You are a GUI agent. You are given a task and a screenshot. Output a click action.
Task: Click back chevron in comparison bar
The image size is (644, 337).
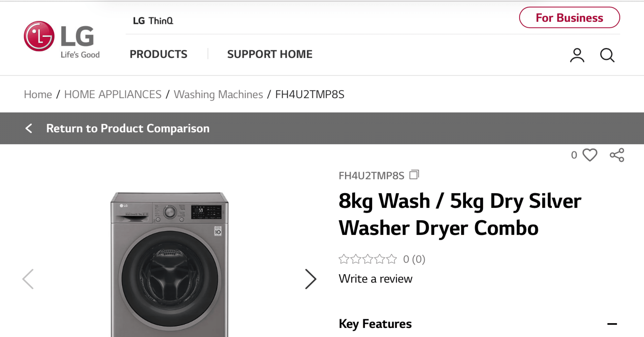tap(29, 128)
